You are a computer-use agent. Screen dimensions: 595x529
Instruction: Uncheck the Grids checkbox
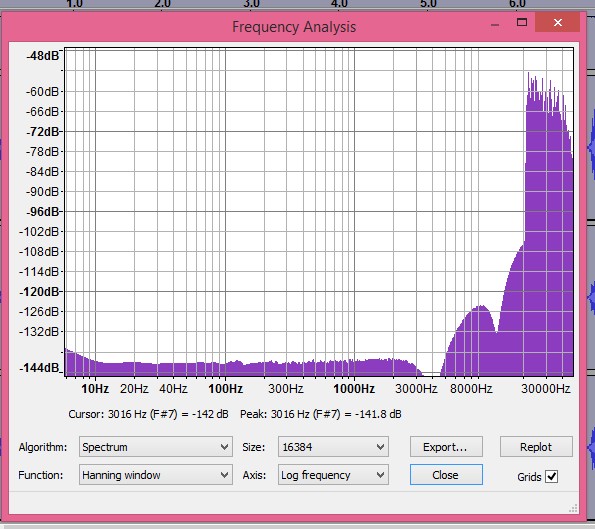point(551,476)
